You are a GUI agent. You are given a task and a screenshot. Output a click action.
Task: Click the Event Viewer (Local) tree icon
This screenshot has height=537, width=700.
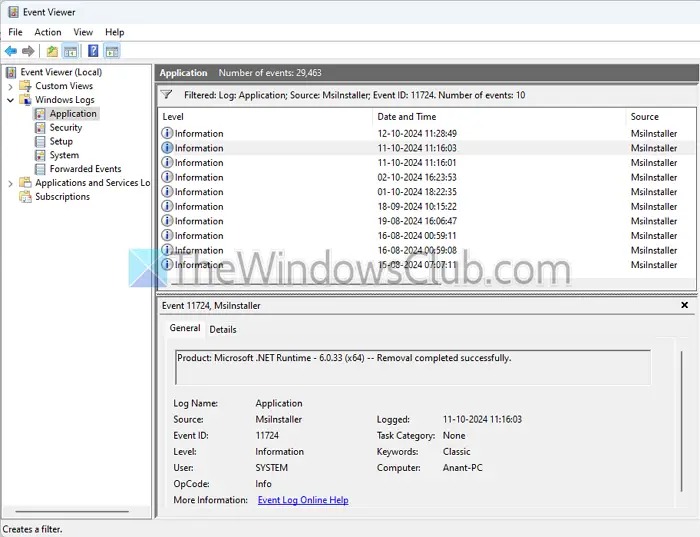click(11, 72)
